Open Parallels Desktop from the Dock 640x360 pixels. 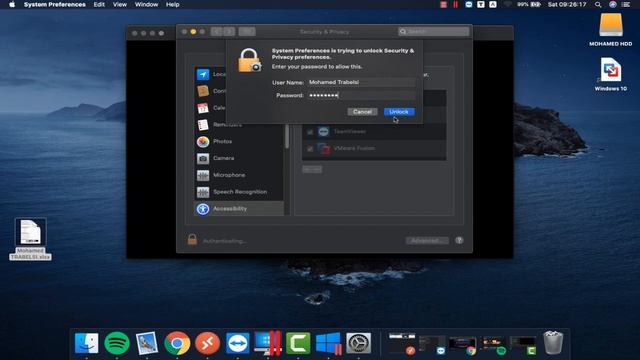(x=268, y=343)
